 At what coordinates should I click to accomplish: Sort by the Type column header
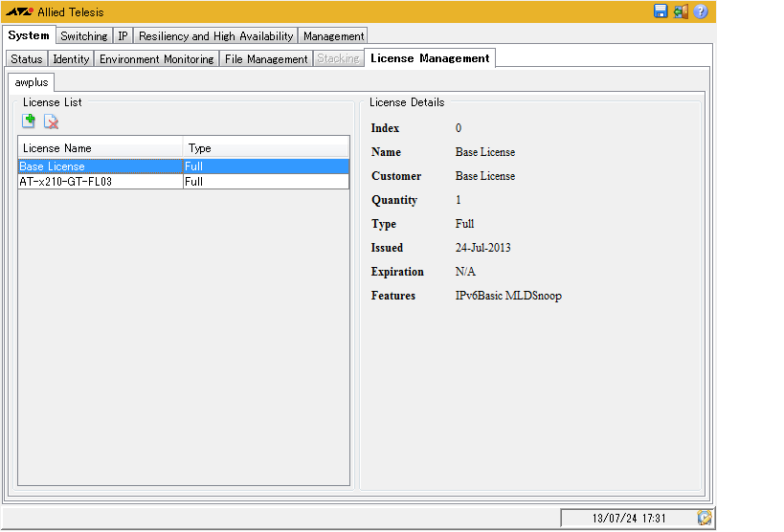coord(265,148)
